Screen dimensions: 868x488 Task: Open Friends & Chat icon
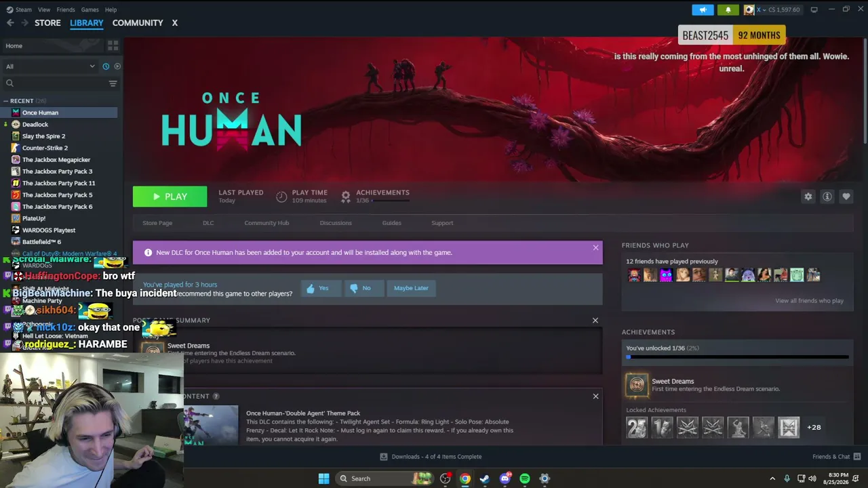pyautogui.click(x=857, y=457)
